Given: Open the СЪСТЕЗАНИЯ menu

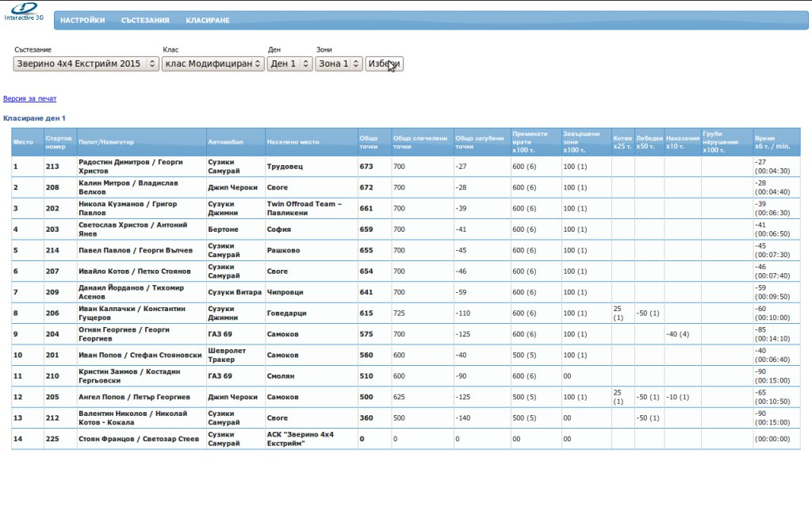Looking at the screenshot, I should (x=145, y=21).
